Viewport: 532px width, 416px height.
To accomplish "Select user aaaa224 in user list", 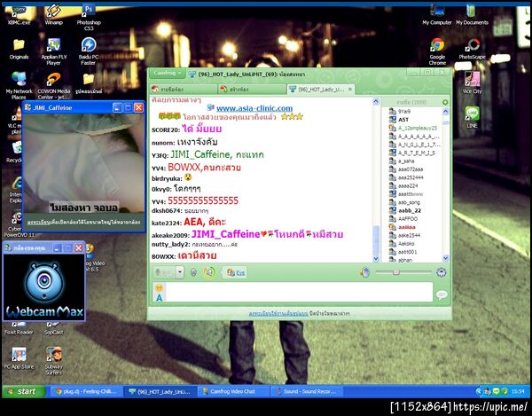I will point(408,186).
